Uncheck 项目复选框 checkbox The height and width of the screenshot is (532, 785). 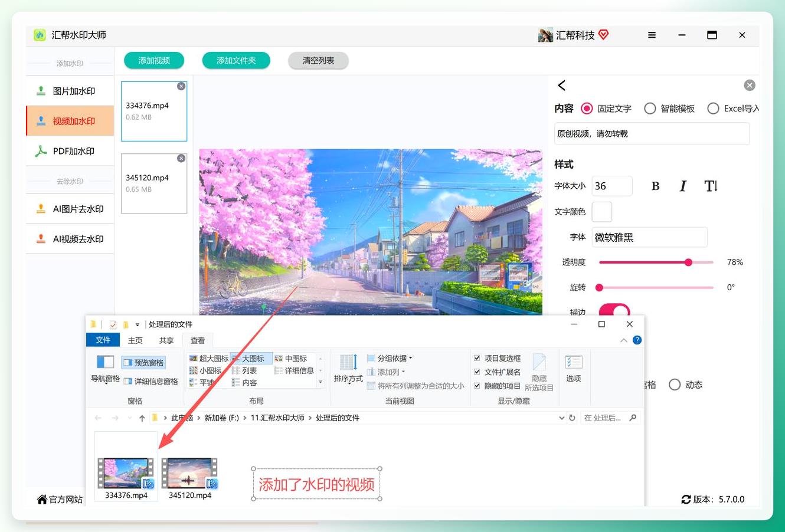477,358
